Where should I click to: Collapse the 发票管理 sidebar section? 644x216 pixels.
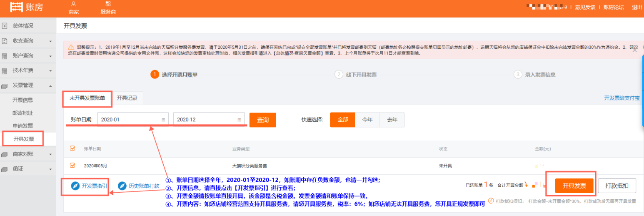tap(27, 85)
